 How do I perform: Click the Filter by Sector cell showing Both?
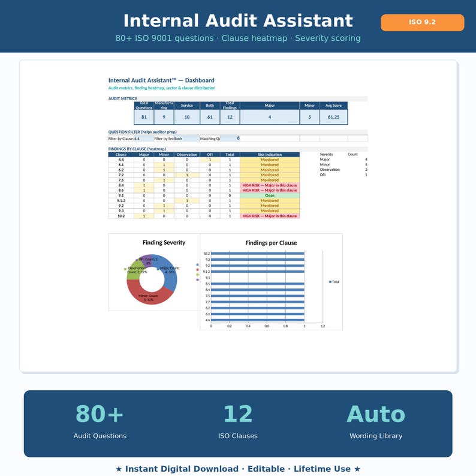click(187, 138)
